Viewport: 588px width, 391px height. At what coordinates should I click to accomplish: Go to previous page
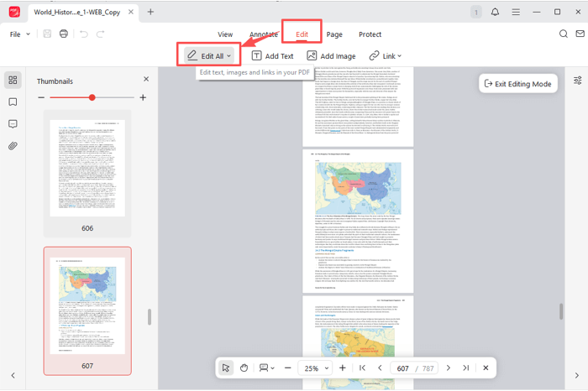point(380,368)
